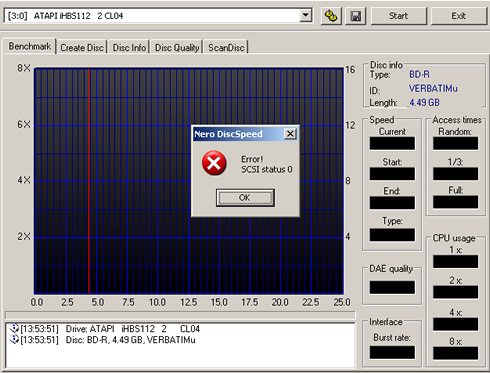Click the red error X icon
This screenshot has height=373, width=490.
click(x=214, y=163)
